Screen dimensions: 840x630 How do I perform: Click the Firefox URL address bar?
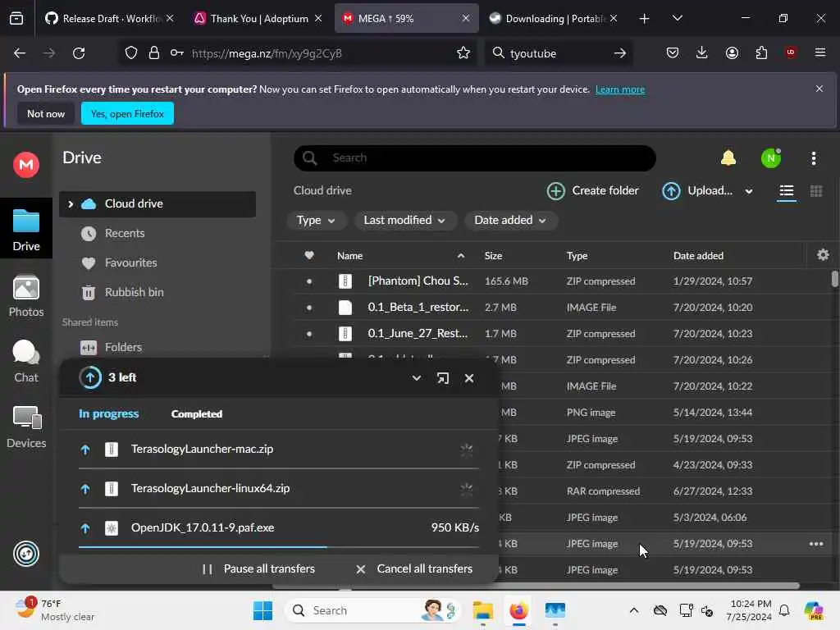point(295,53)
